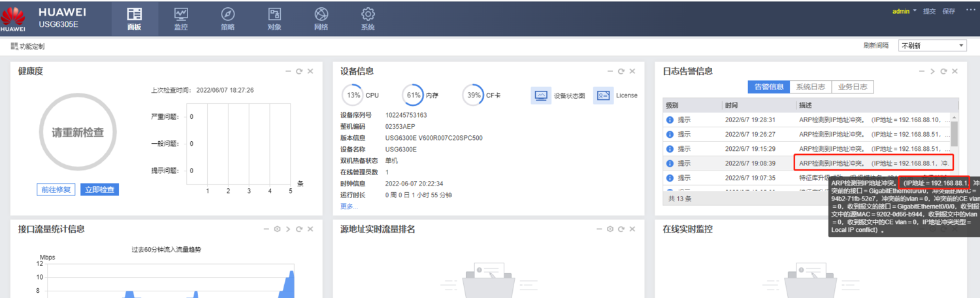980x298 pixels.
Task: Open settings of 接口流量统计信息 panel
Action: click(x=278, y=229)
